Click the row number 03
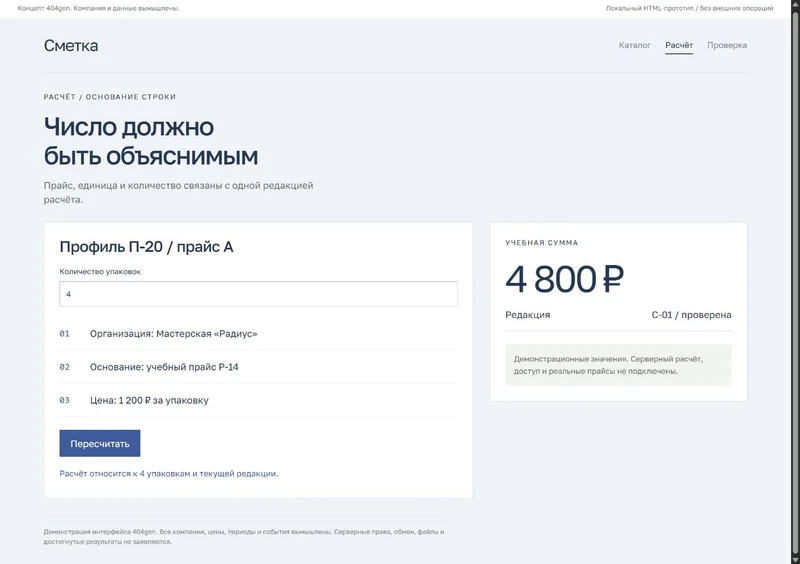This screenshot has height=564, width=800. (64, 400)
